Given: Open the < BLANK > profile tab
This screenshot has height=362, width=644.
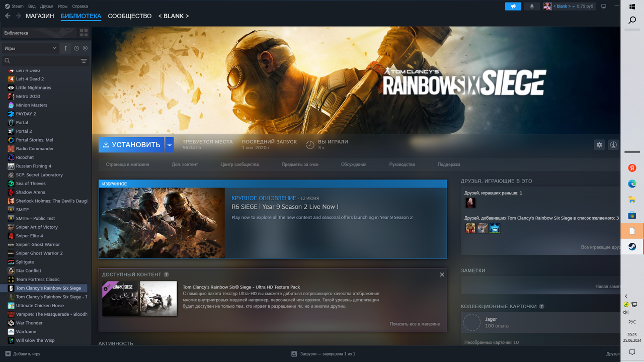Looking at the screenshot, I should [x=174, y=16].
